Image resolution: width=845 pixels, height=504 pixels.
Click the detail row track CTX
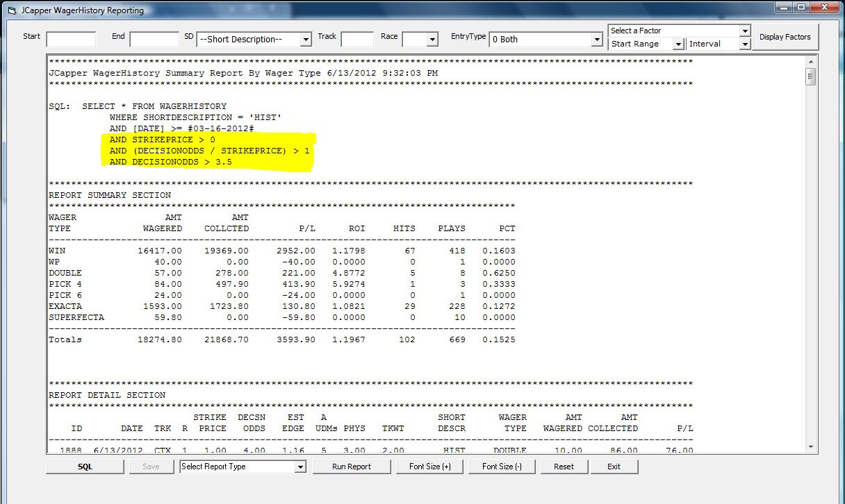[163, 450]
